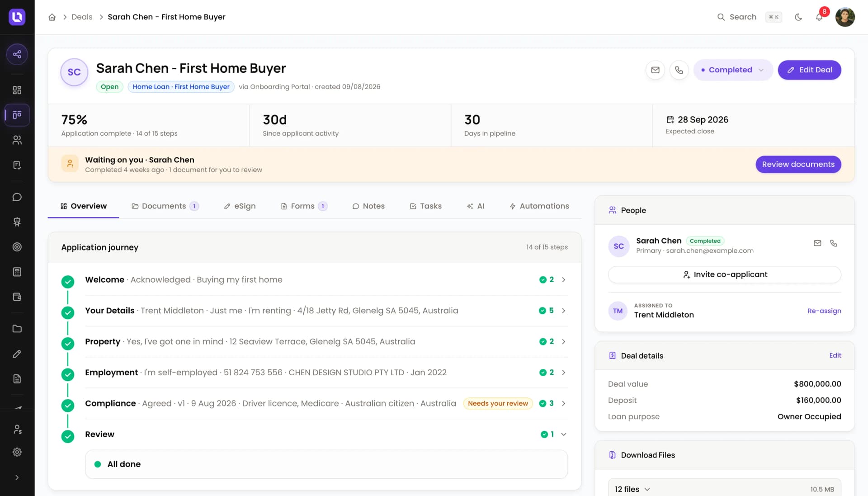Click the Home Loan · First Home Buyer tag
868x496 pixels.
(x=181, y=87)
